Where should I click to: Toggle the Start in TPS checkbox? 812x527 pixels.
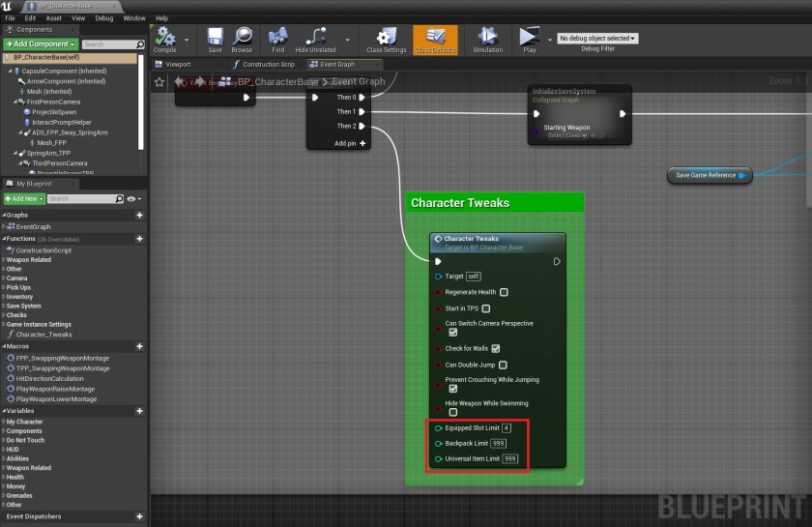click(x=486, y=308)
